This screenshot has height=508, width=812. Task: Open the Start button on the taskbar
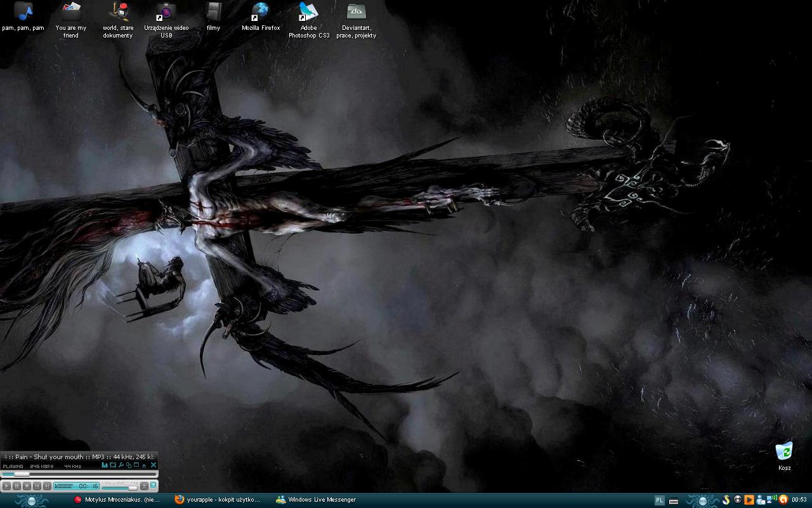[x=30, y=500]
